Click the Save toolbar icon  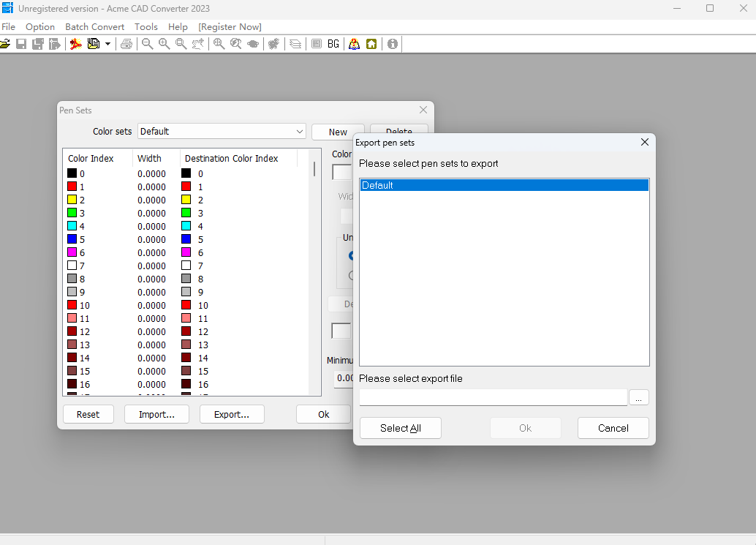[x=20, y=43]
